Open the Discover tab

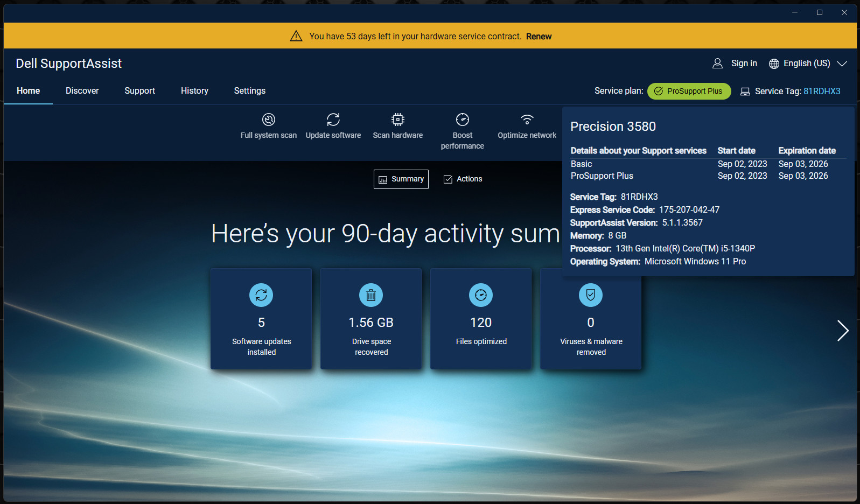tap(82, 91)
